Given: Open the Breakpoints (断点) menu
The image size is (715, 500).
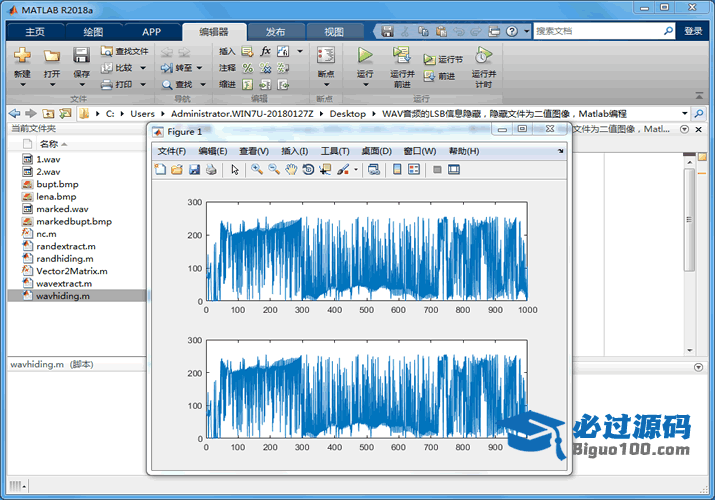Looking at the screenshot, I should click(x=326, y=67).
